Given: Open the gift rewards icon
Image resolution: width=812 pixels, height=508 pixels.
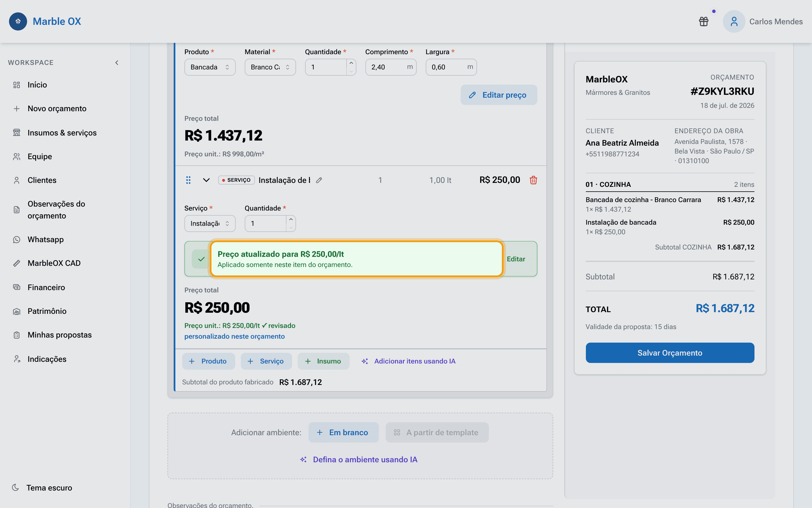Looking at the screenshot, I should click(x=704, y=21).
